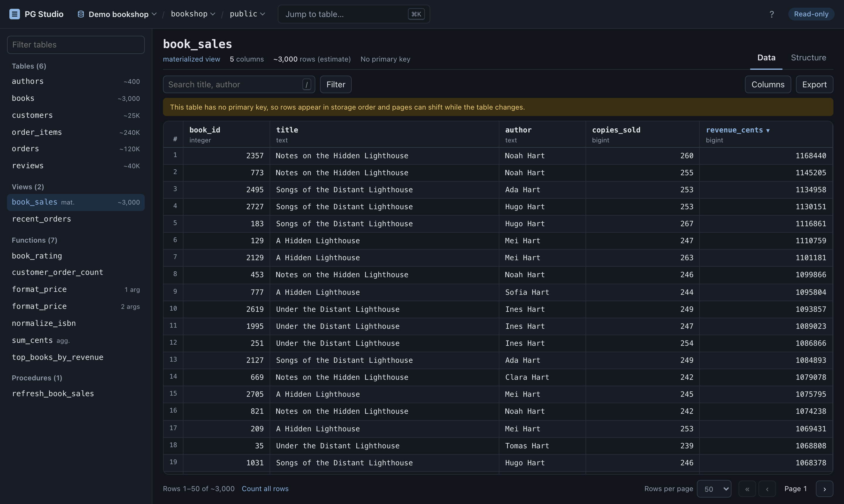Open the top_books_by_revenue function
Screen dimensions: 844x504
tap(76, 357)
